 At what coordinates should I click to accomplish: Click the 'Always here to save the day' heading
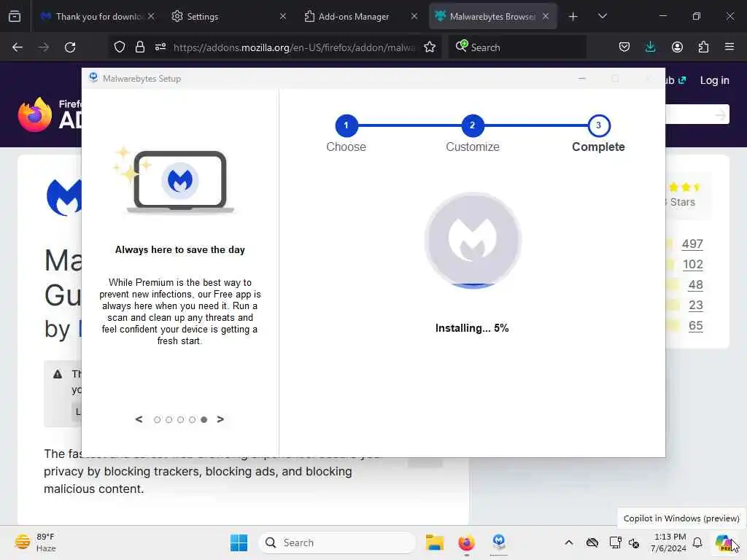pos(180,250)
